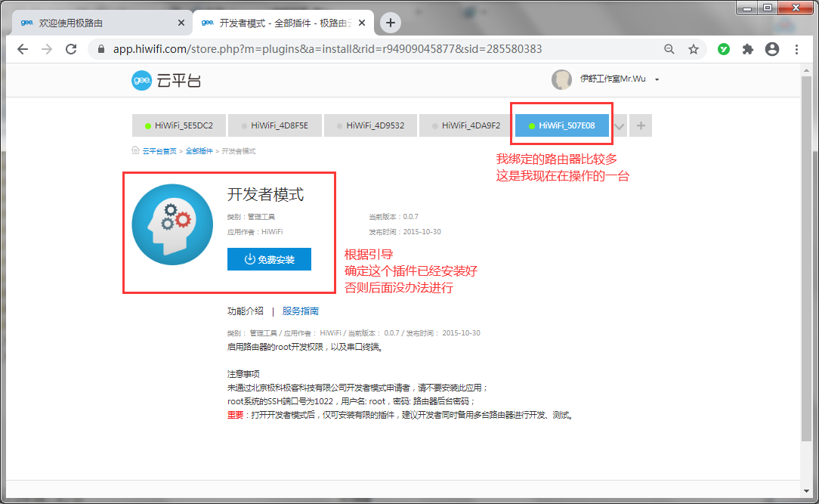Open the 功能介绍 section tab
Screen dimensions: 819x504
pyautogui.click(x=246, y=311)
